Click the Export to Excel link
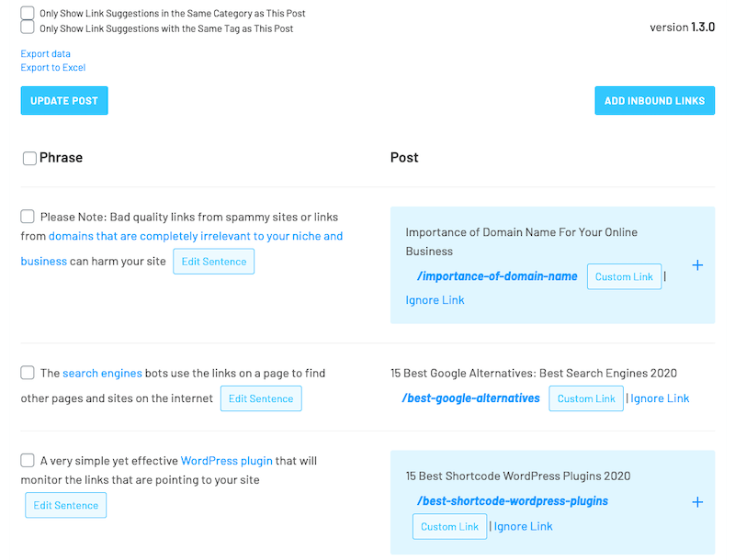The width and height of the screenshot is (735, 560). [53, 67]
